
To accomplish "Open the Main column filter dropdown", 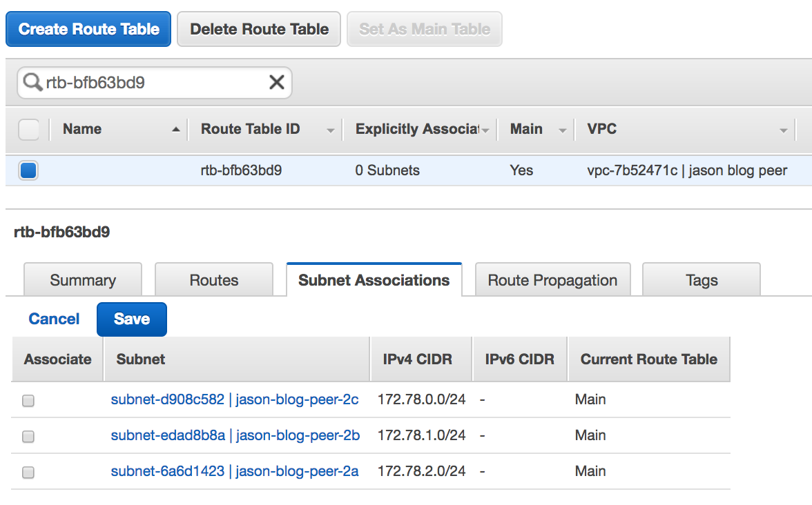I will pos(562,130).
